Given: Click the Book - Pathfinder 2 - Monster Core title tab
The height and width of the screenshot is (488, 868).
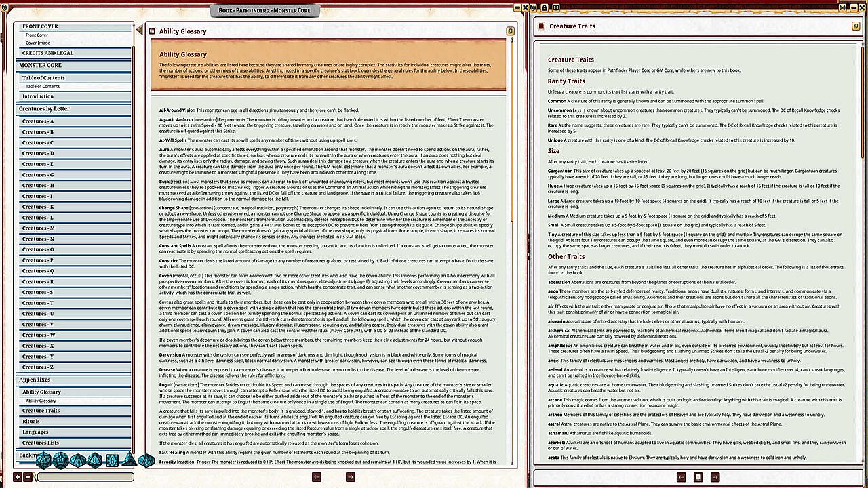Looking at the screenshot, I should pos(264,10).
